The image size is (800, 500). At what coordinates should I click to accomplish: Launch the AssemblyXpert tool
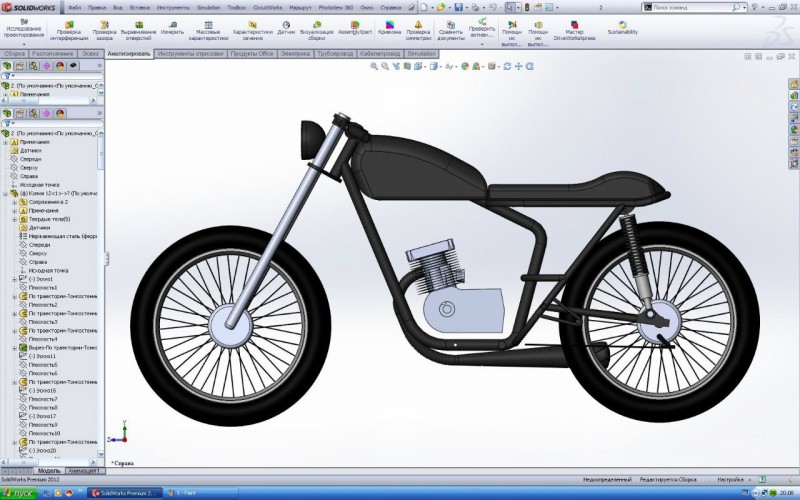[x=355, y=28]
